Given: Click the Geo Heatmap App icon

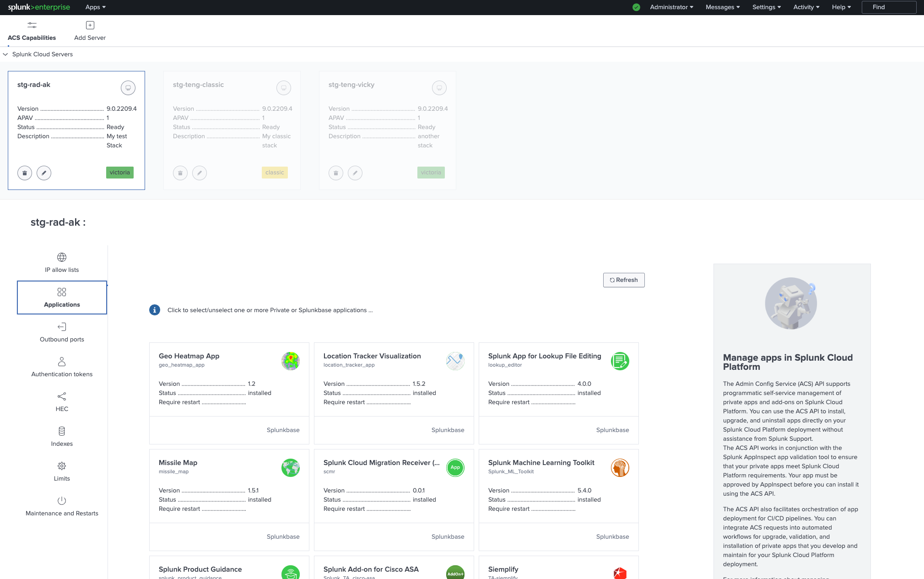Looking at the screenshot, I should pyautogui.click(x=291, y=361).
